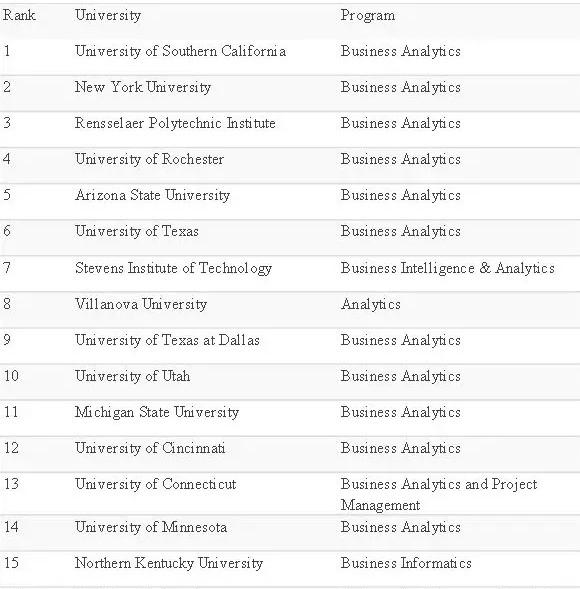Select the Program column header
Image resolution: width=580 pixels, height=589 pixels.
(x=368, y=15)
